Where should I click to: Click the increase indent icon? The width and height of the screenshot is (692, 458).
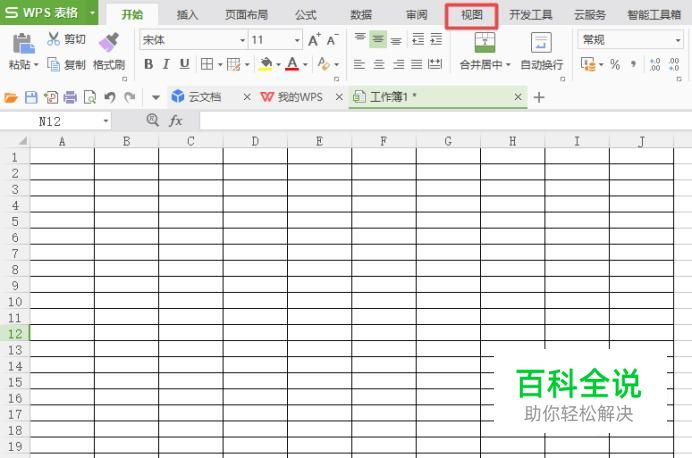[x=436, y=39]
